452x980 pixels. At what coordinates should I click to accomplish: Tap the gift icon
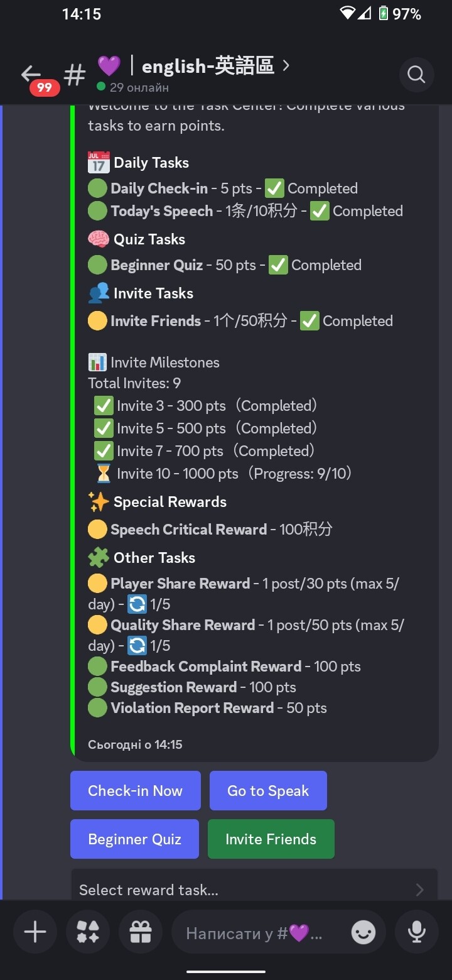[x=141, y=932]
